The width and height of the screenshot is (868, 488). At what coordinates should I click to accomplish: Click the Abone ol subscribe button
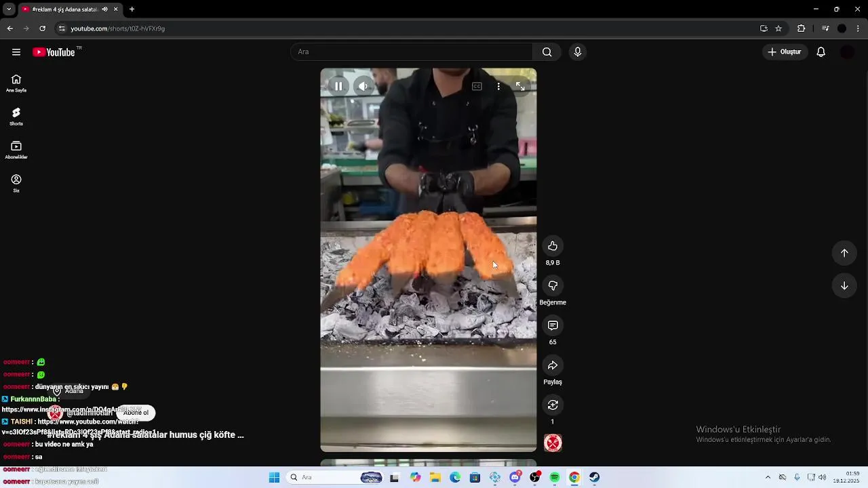[136, 413]
